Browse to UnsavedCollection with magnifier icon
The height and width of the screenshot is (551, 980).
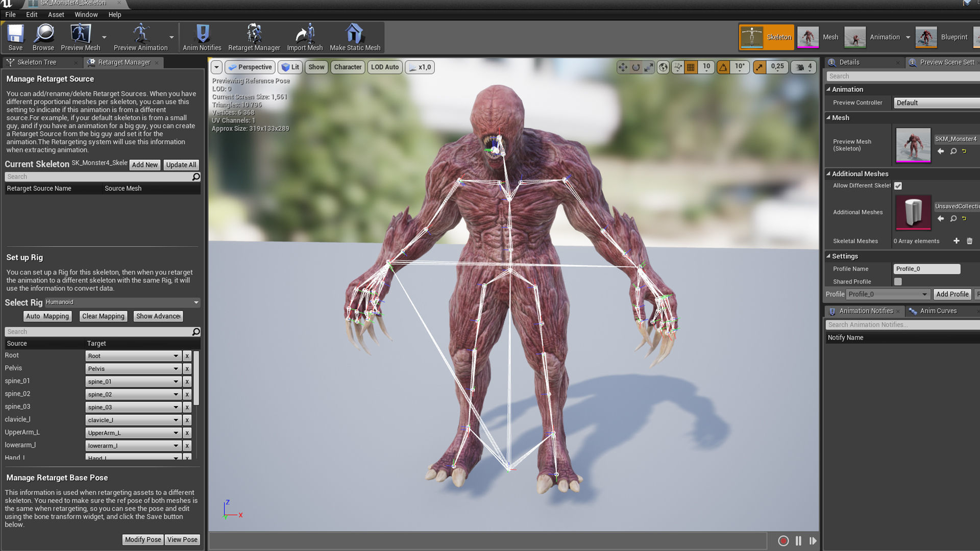(x=953, y=218)
